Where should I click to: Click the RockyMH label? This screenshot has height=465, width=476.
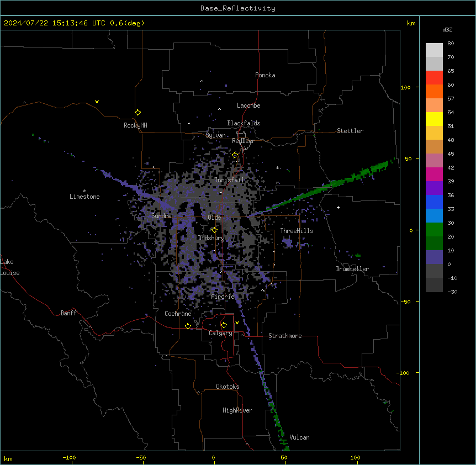point(135,125)
